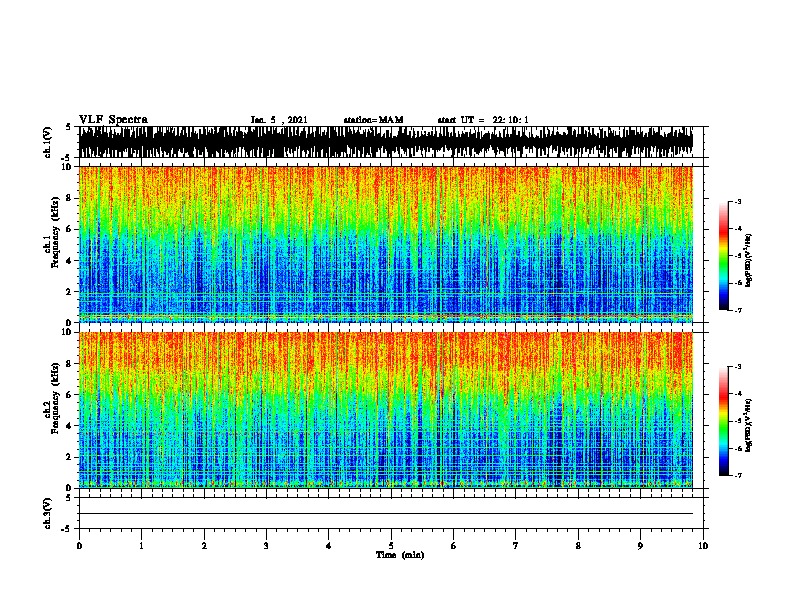Click time axis tick label '10'
This screenshot has width=792, height=612.
[703, 546]
